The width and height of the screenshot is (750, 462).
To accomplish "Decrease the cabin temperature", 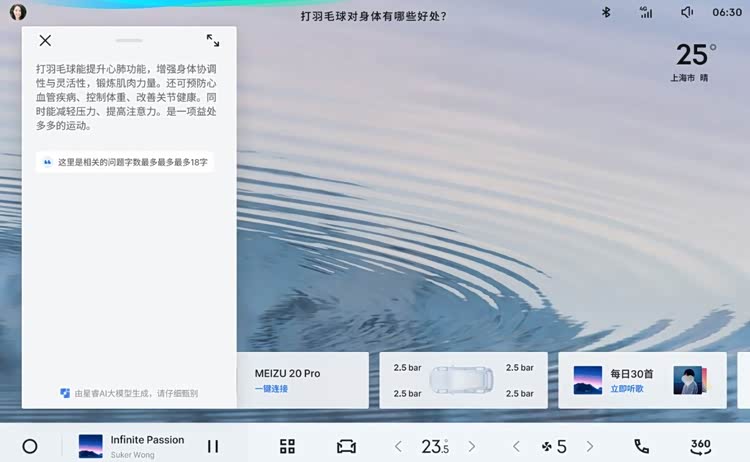I will point(398,447).
